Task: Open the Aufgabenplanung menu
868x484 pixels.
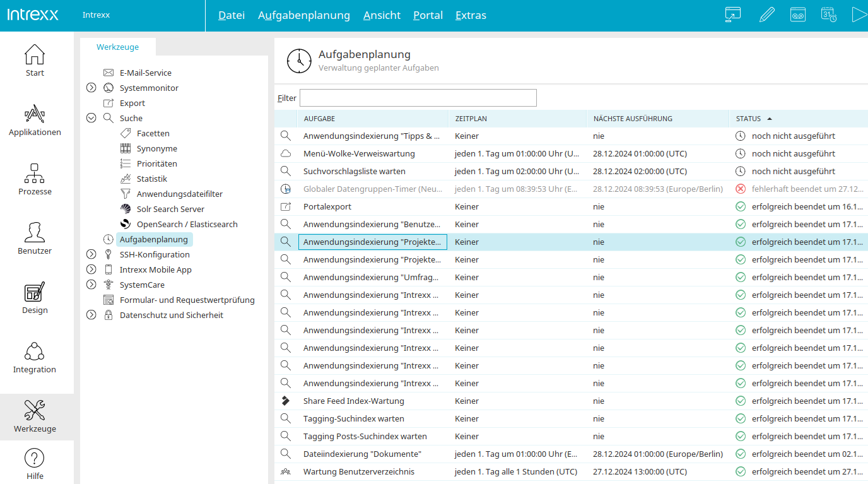Action: tap(303, 15)
